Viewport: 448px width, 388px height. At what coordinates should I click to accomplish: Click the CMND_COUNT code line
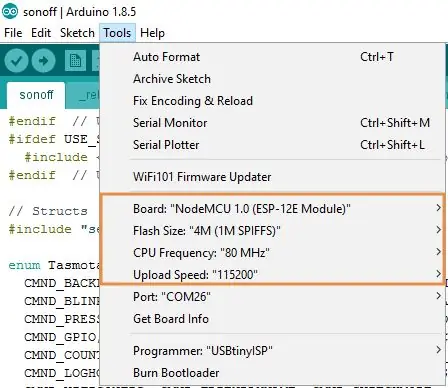click(x=62, y=355)
